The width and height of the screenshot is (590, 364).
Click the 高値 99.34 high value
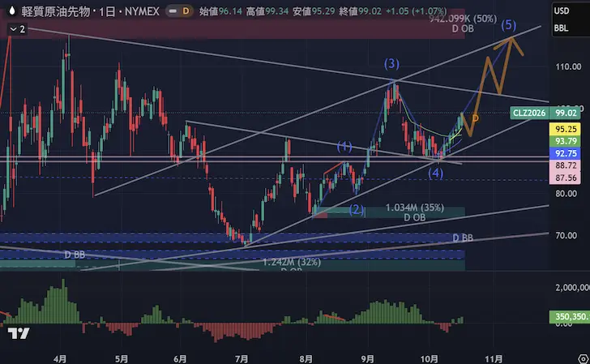[x=267, y=11]
